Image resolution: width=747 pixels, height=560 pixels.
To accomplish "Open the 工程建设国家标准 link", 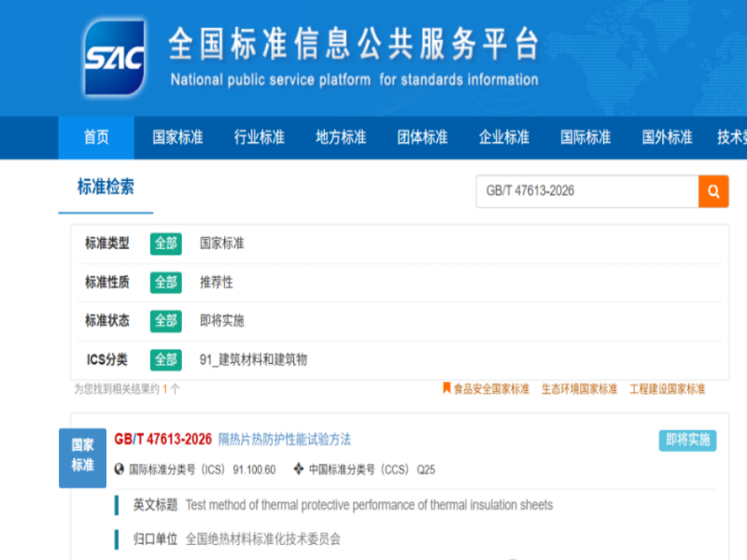I will 668,389.
